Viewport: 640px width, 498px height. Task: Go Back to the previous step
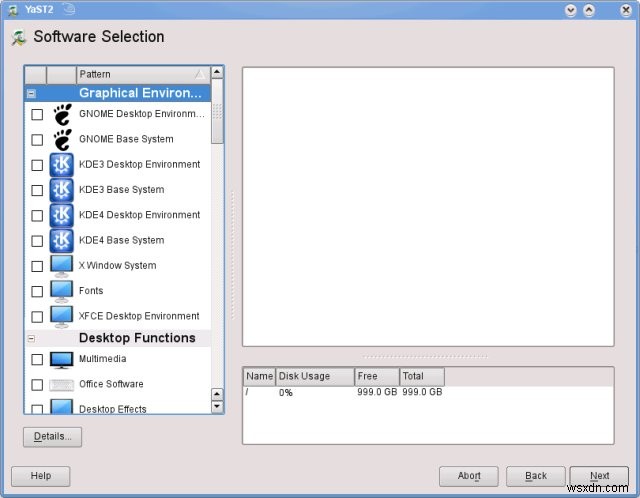point(536,476)
